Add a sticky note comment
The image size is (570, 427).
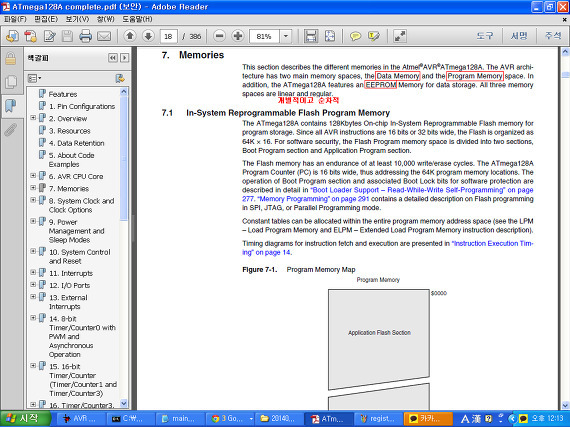(356, 36)
